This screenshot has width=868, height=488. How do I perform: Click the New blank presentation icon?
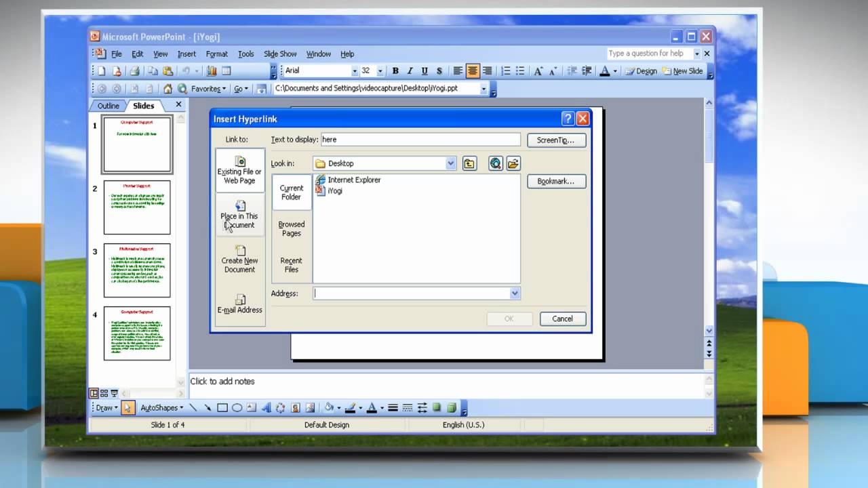102,70
